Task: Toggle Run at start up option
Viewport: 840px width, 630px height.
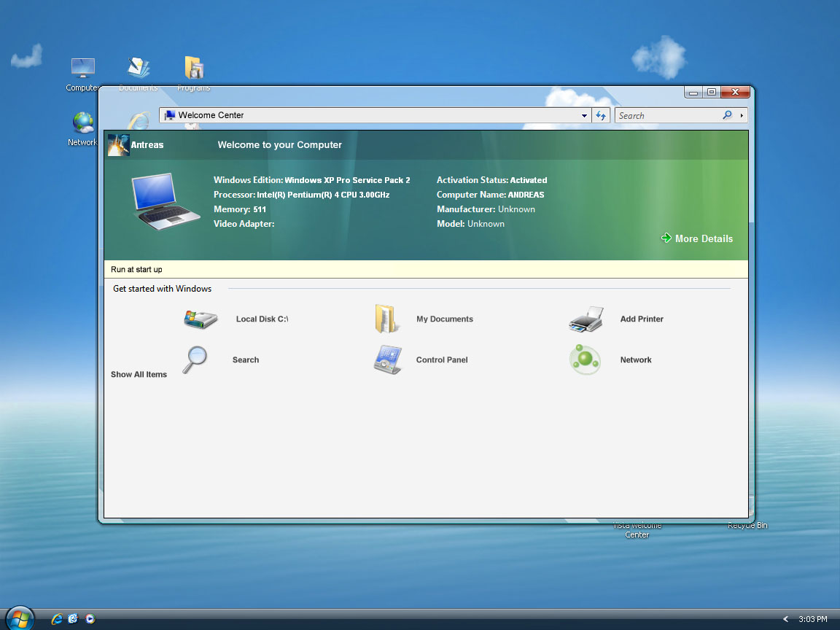Action: [136, 270]
